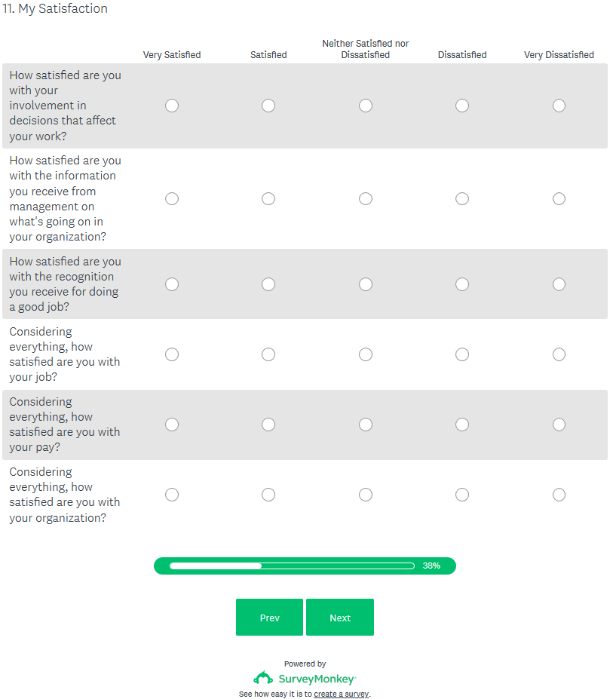Pick Neither for satisfaction with your job
616x699 pixels.
click(366, 354)
